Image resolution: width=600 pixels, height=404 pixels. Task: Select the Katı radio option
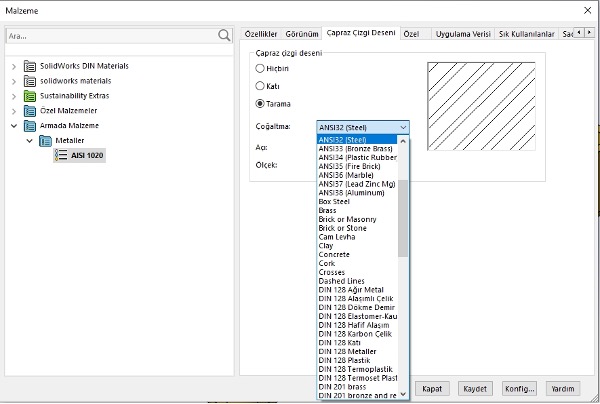click(x=260, y=86)
